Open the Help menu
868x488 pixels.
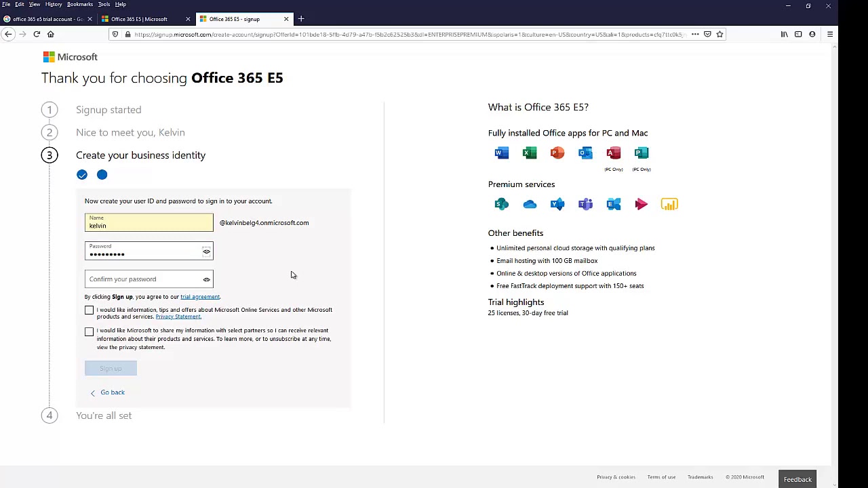[x=121, y=4]
